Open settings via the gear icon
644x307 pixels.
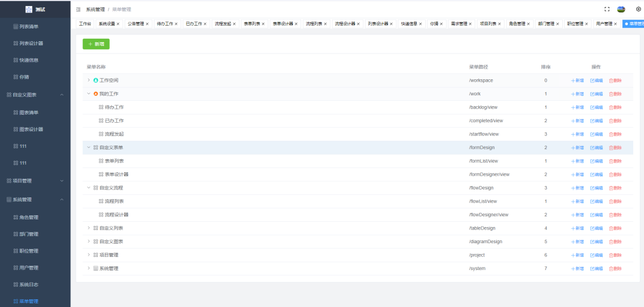pyautogui.click(x=638, y=10)
